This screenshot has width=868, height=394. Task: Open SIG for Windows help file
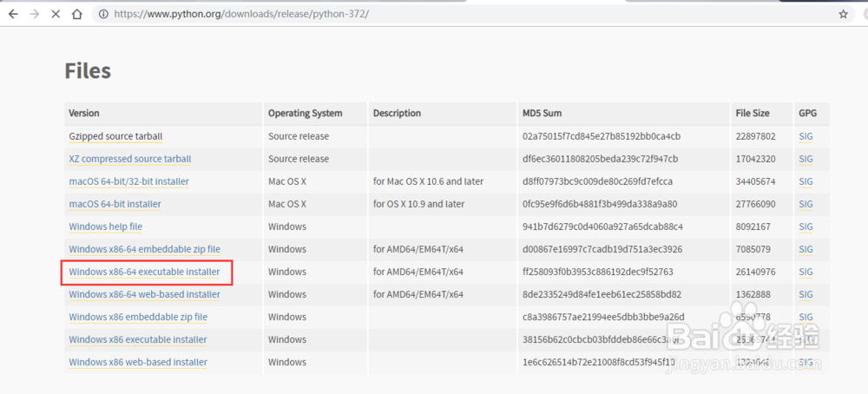point(806,227)
